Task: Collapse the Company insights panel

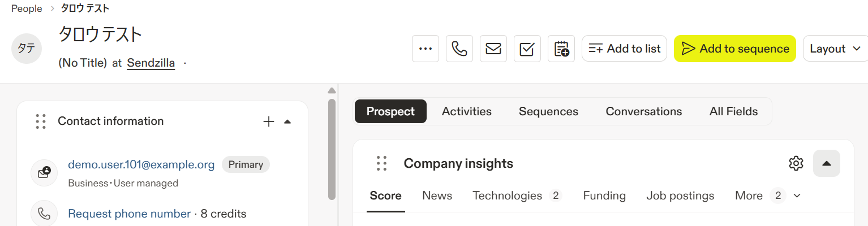Action: [x=827, y=163]
